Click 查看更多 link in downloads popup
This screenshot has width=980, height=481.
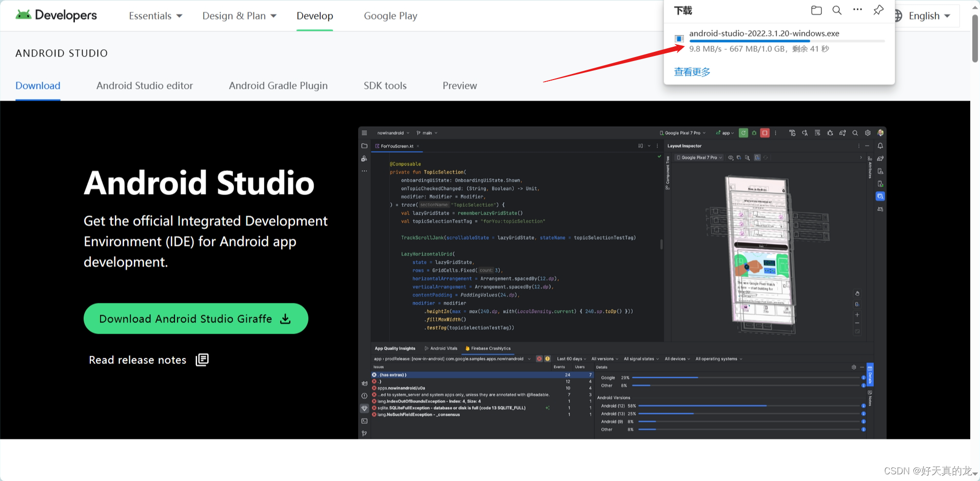[692, 72]
